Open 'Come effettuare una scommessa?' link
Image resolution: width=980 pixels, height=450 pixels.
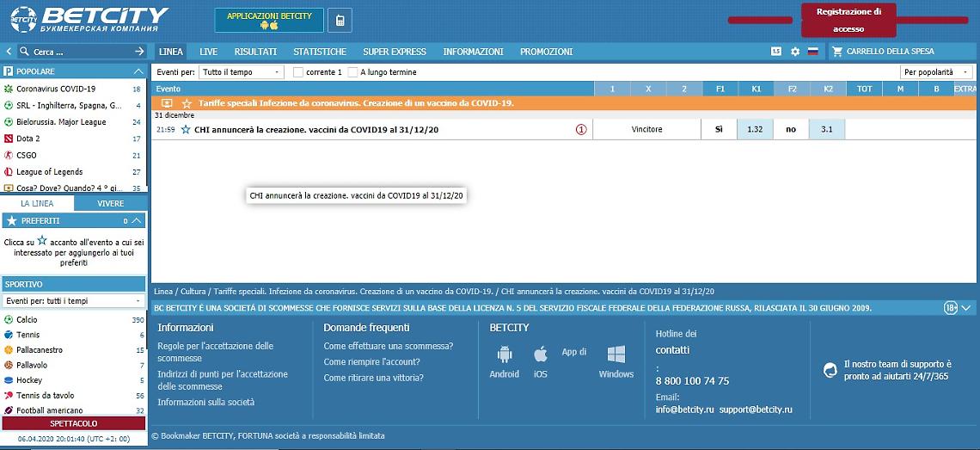[x=388, y=346]
